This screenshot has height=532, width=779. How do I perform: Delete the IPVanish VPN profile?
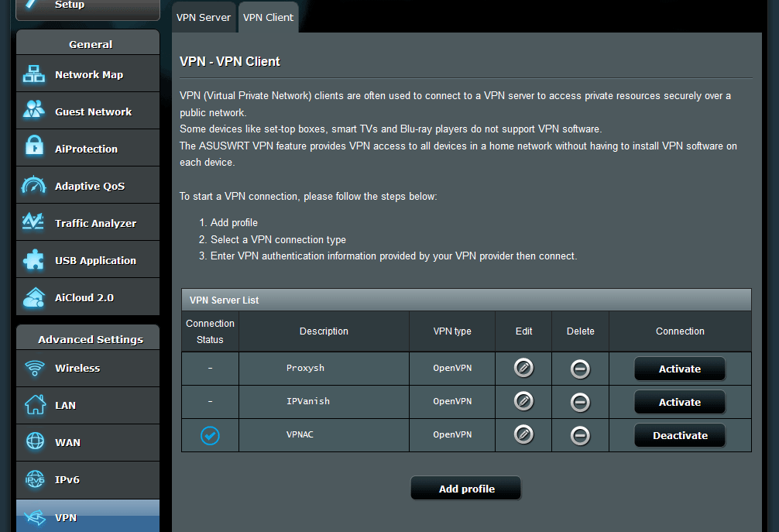pyautogui.click(x=580, y=403)
